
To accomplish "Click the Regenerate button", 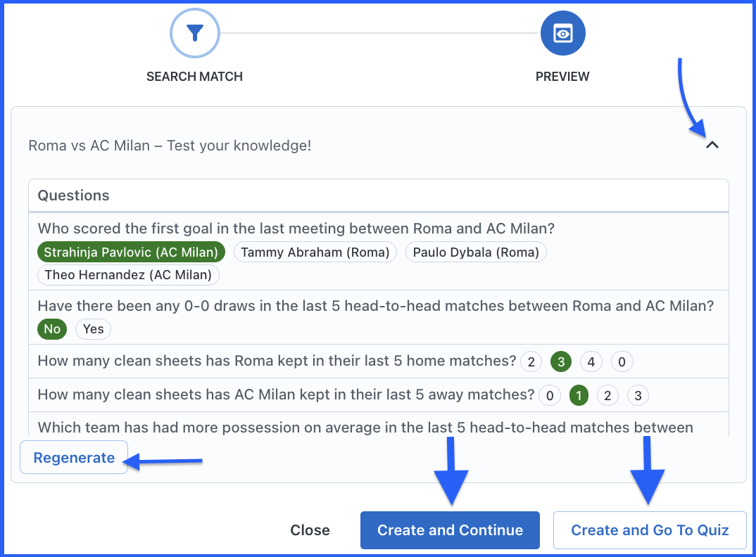I will click(x=74, y=458).
